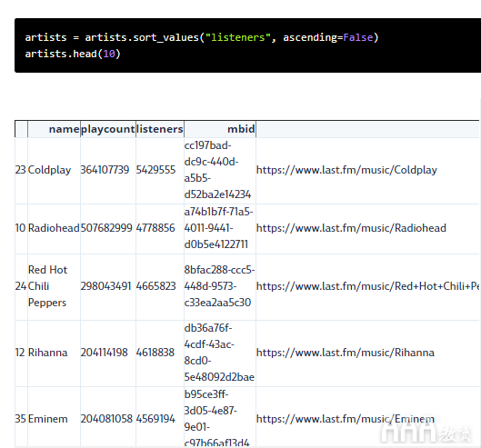Viewport: 481px width, 448px height.
Task: Click row index 12
Action: pyautogui.click(x=20, y=353)
